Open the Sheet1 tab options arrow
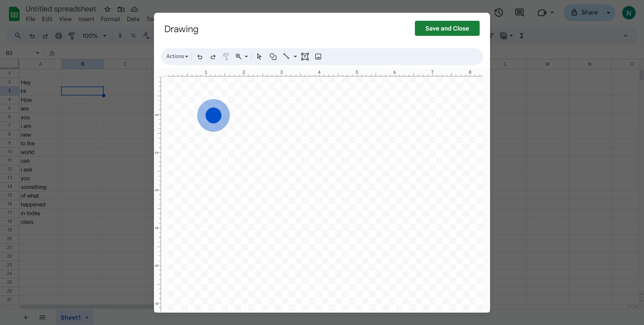This screenshot has width=644, height=325. (x=87, y=317)
